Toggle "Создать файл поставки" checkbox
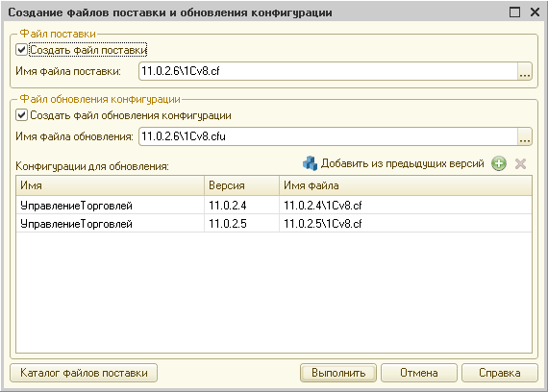 21,50
